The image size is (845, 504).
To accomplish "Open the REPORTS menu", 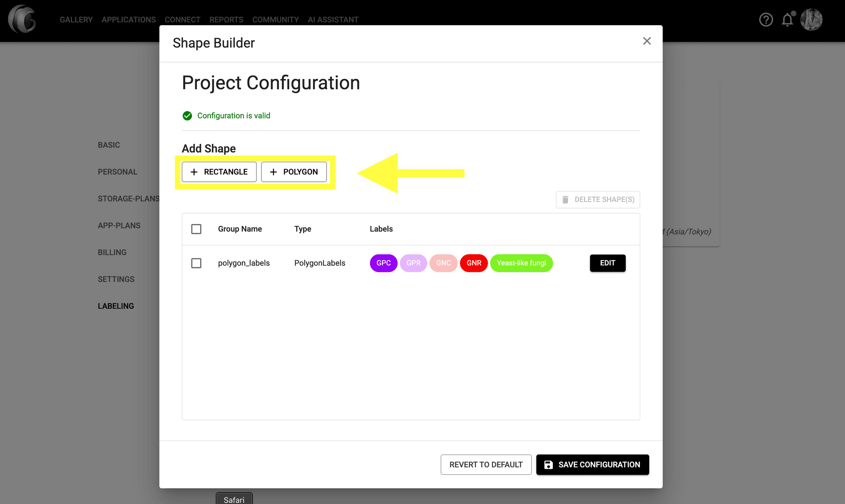I will pos(226,19).
